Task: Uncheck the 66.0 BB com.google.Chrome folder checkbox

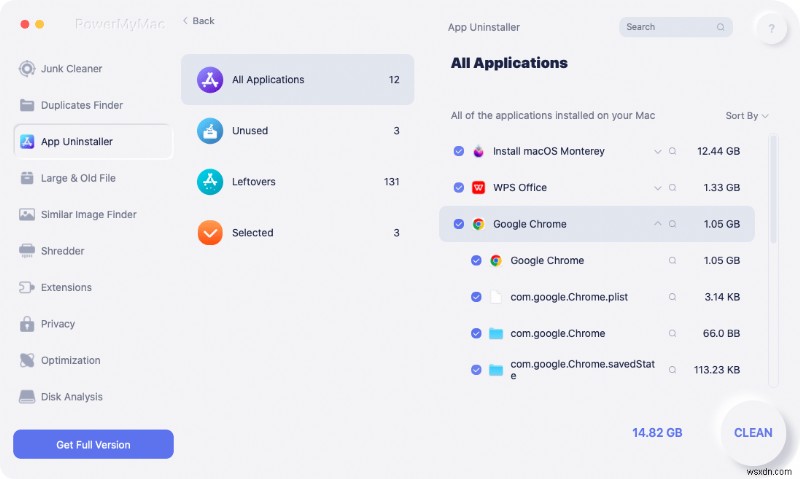Action: (x=476, y=333)
